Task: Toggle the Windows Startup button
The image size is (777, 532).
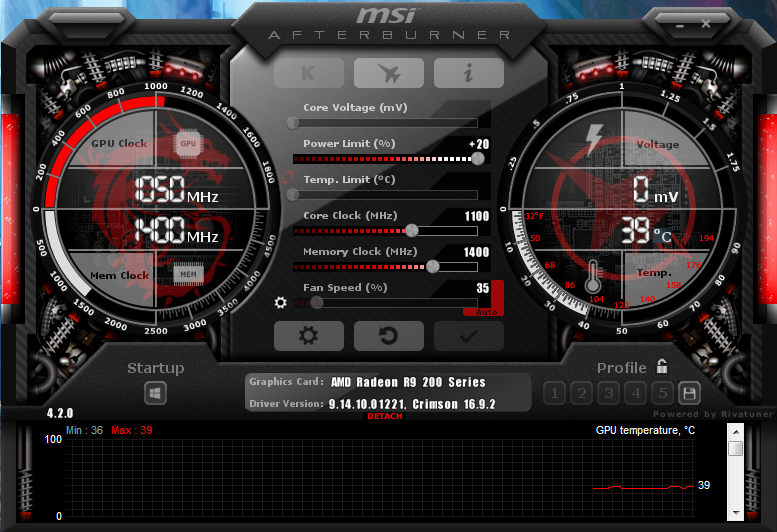Action: (x=155, y=394)
